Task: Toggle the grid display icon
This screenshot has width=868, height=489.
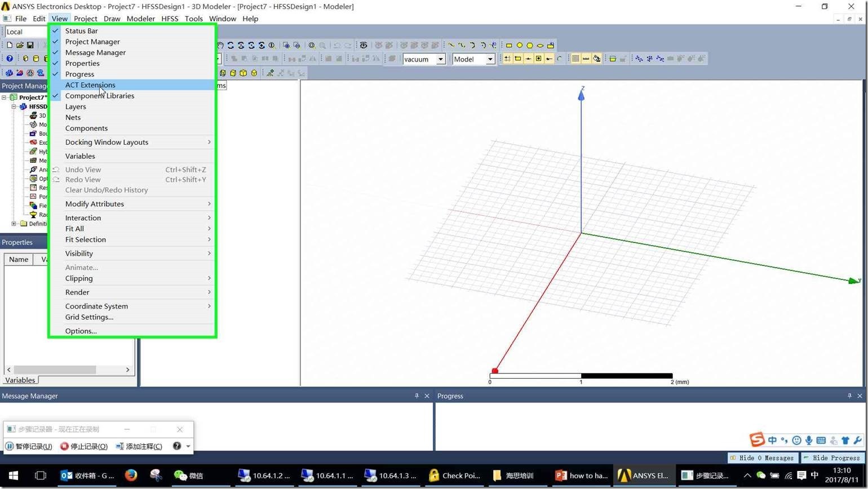Action: tap(575, 59)
